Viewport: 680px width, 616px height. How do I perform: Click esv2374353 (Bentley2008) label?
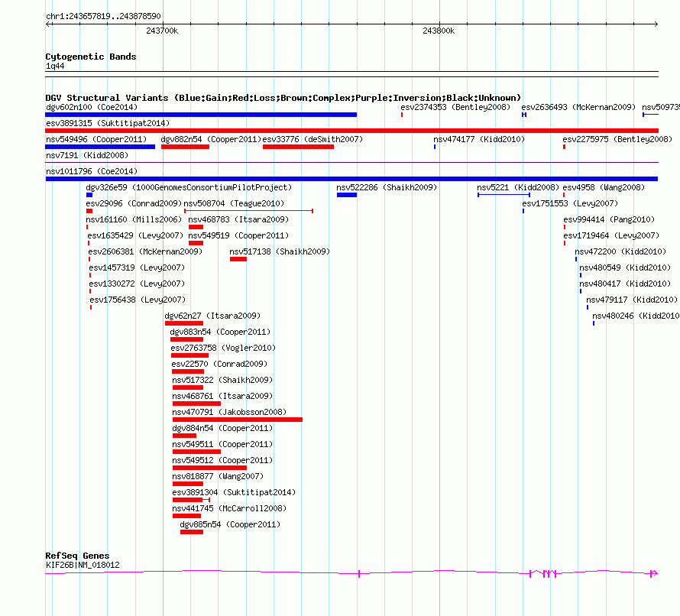tap(455, 107)
